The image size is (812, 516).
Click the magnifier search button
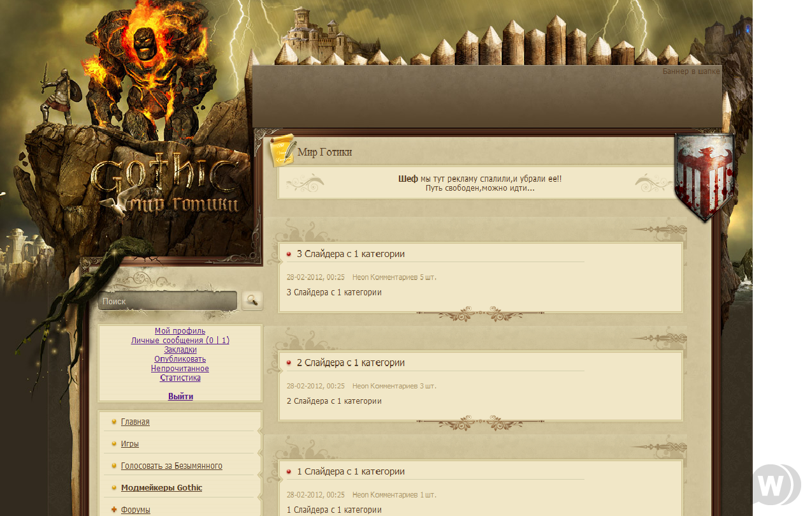pyautogui.click(x=252, y=300)
